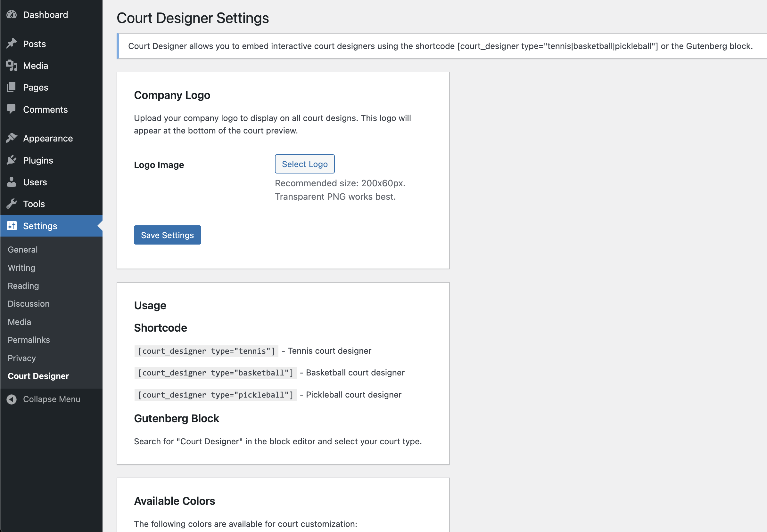The width and height of the screenshot is (767, 532).
Task: Open Comments via the speech bubble icon
Action: (12, 109)
